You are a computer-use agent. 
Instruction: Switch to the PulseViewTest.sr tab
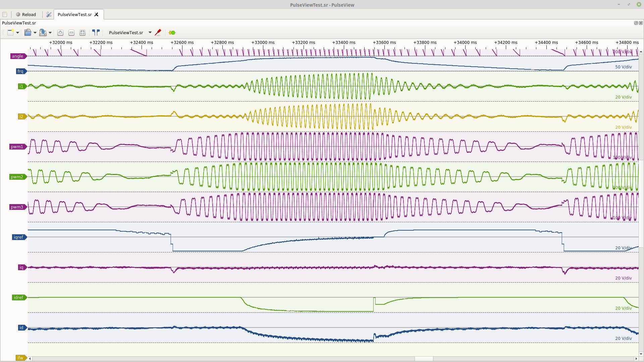pyautogui.click(x=74, y=14)
